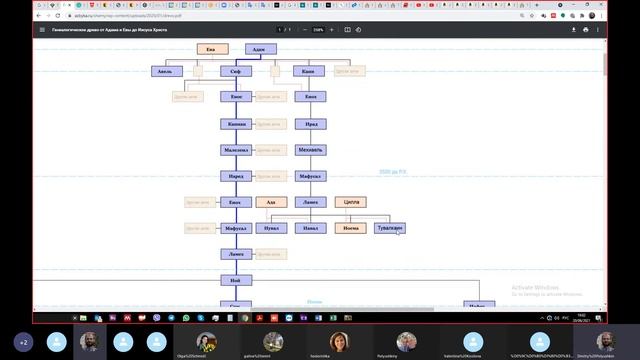Click the PDF page number field
Image resolution: width=640 pixels, height=360 pixels.
click(280, 30)
